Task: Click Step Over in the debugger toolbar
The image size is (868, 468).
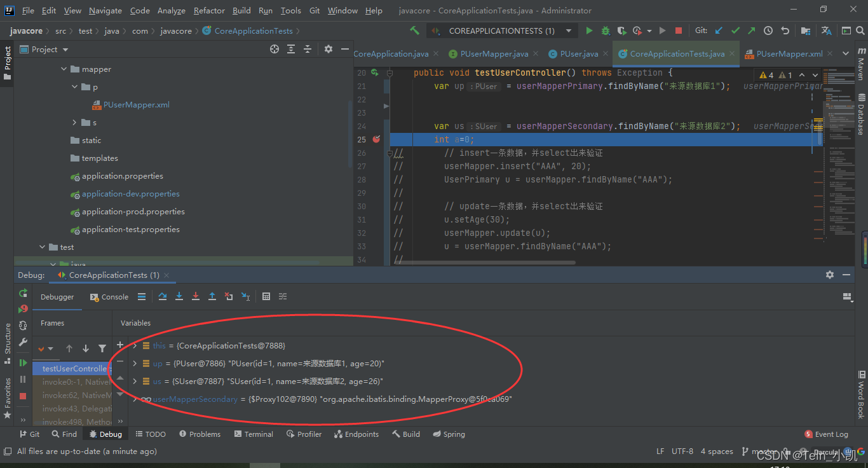Action: [x=163, y=296]
